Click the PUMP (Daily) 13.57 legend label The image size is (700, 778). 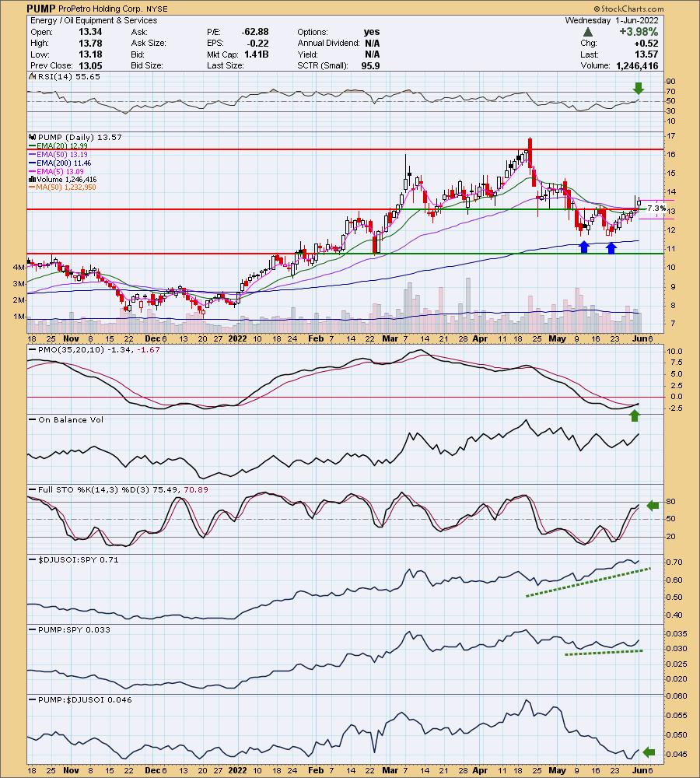pyautogui.click(x=79, y=138)
